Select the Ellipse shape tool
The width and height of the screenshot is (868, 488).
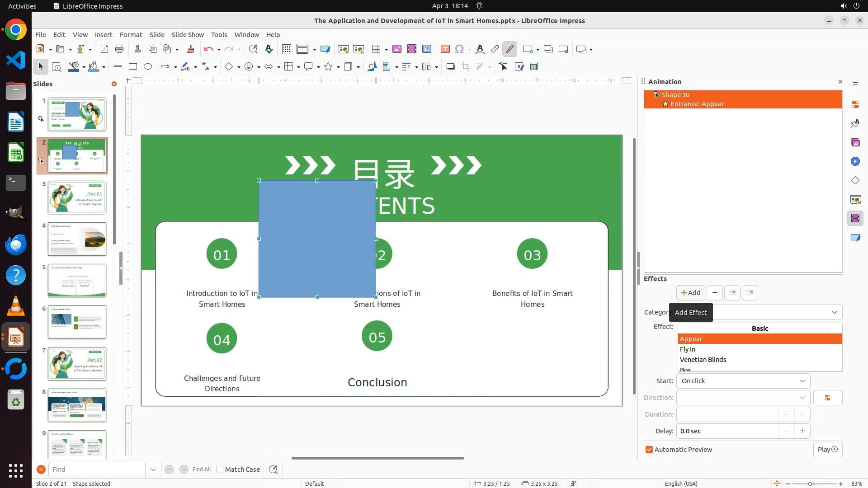tap(148, 66)
